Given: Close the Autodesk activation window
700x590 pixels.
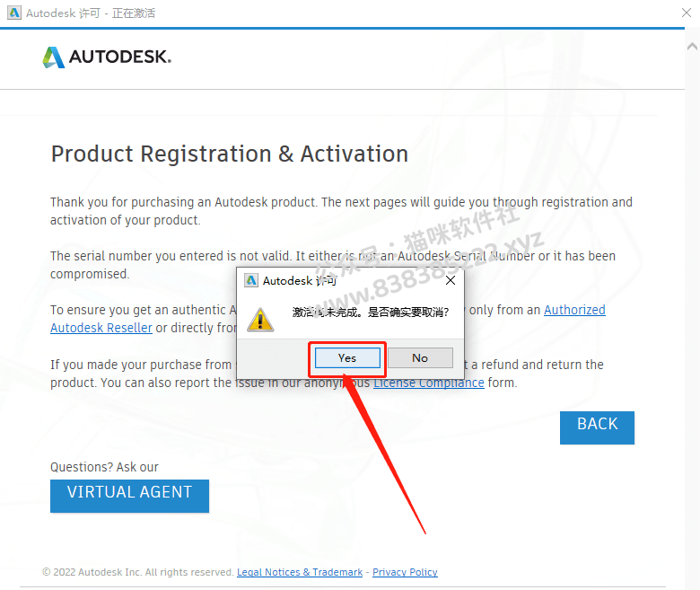Looking at the screenshot, I should pyautogui.click(x=687, y=13).
